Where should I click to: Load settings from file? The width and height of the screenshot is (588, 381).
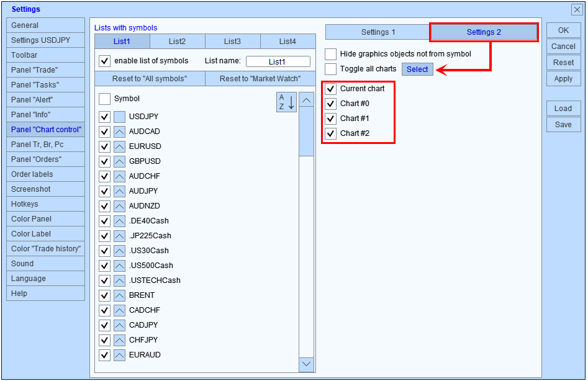coord(563,109)
